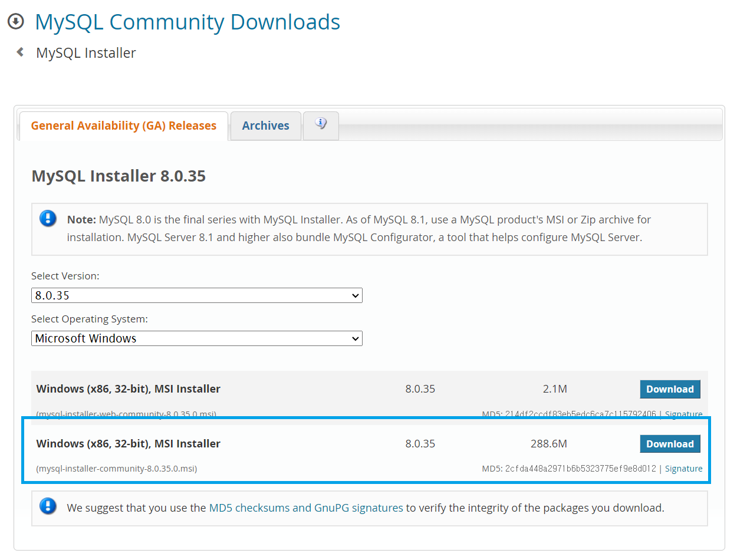Click the 288.6M file size text
The width and height of the screenshot is (737, 560).
[x=548, y=444]
